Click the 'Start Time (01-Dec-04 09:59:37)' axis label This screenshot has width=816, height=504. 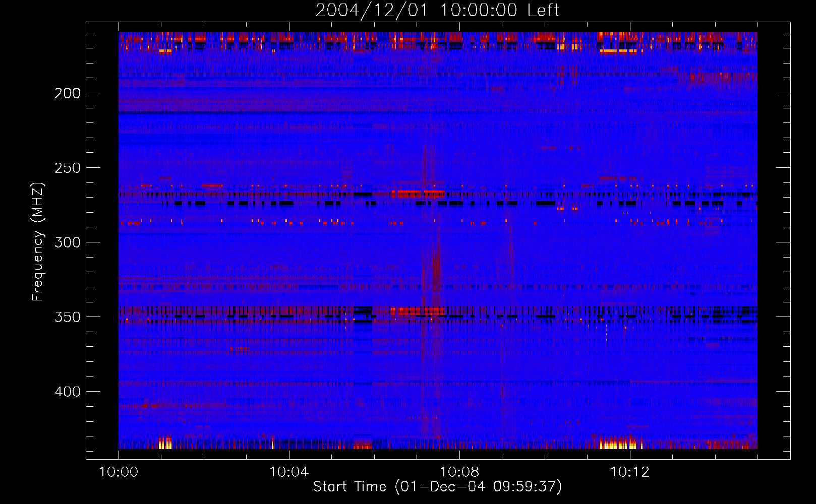pos(437,487)
